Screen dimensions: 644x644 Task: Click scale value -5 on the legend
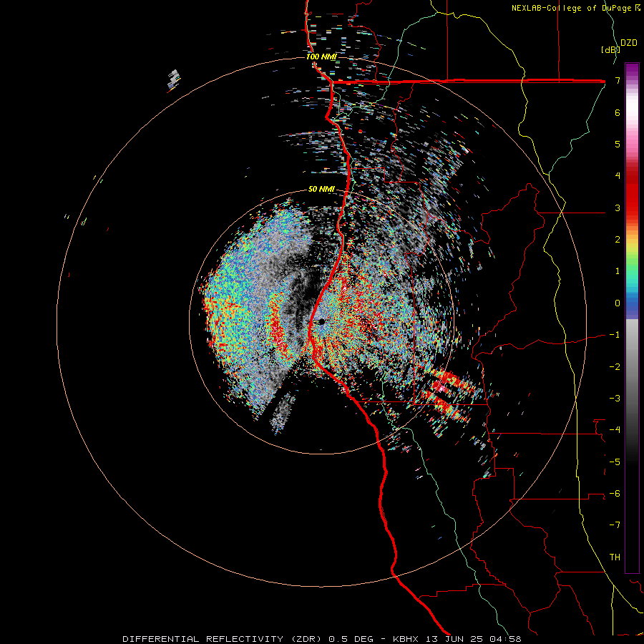pos(615,462)
